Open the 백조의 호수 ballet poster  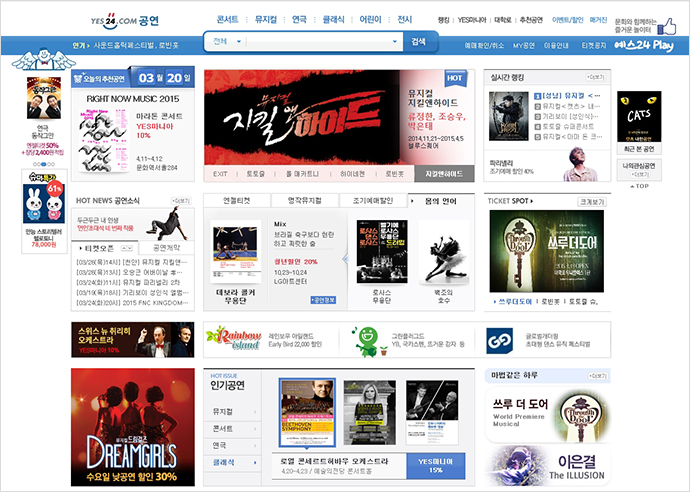coord(444,252)
